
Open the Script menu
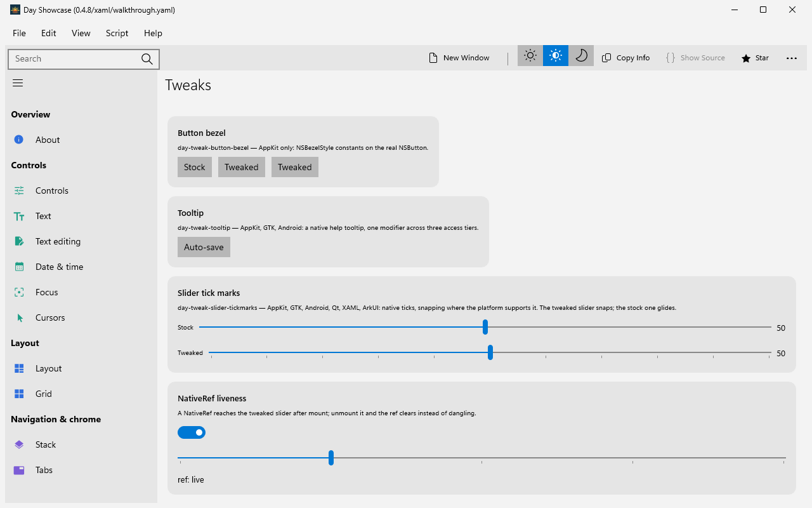117,33
